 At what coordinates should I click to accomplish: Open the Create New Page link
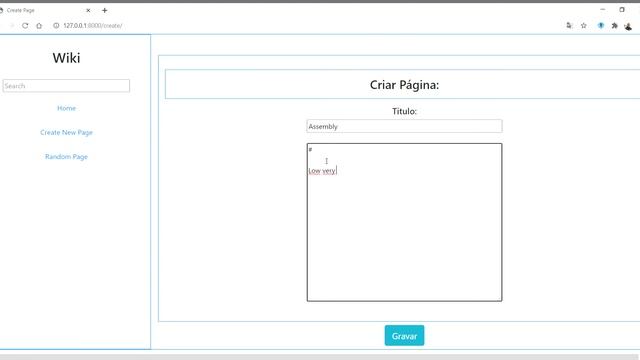pyautogui.click(x=67, y=132)
